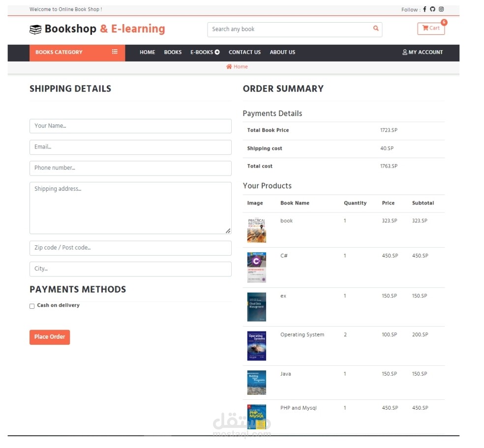Image resolution: width=484 pixels, height=448 pixels.
Task: Focus the Your Name field
Action: pos(130,126)
